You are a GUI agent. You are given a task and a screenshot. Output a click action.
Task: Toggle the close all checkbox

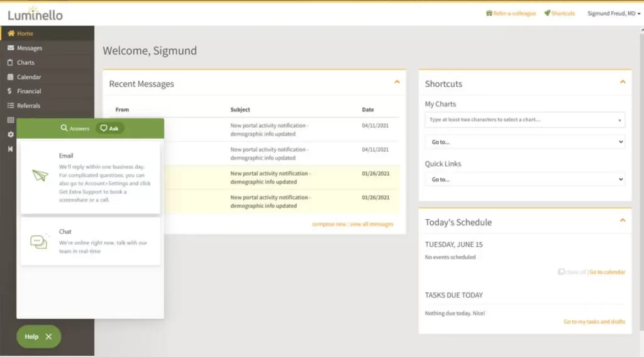pyautogui.click(x=561, y=271)
